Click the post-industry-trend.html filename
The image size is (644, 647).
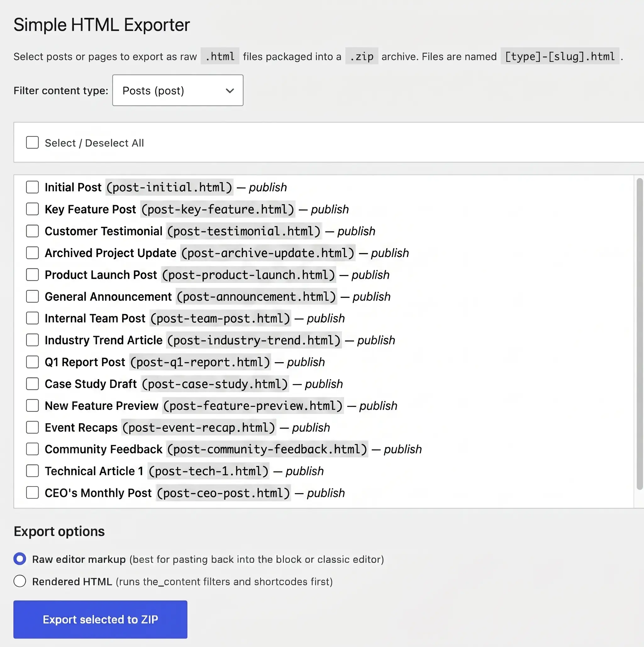(x=254, y=340)
